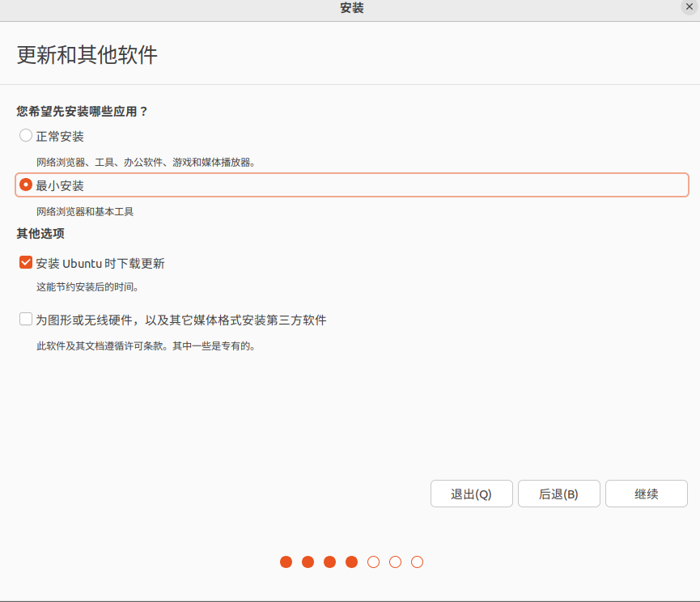This screenshot has height=602, width=700.
Task: Close the installer window
Action: 689,6
